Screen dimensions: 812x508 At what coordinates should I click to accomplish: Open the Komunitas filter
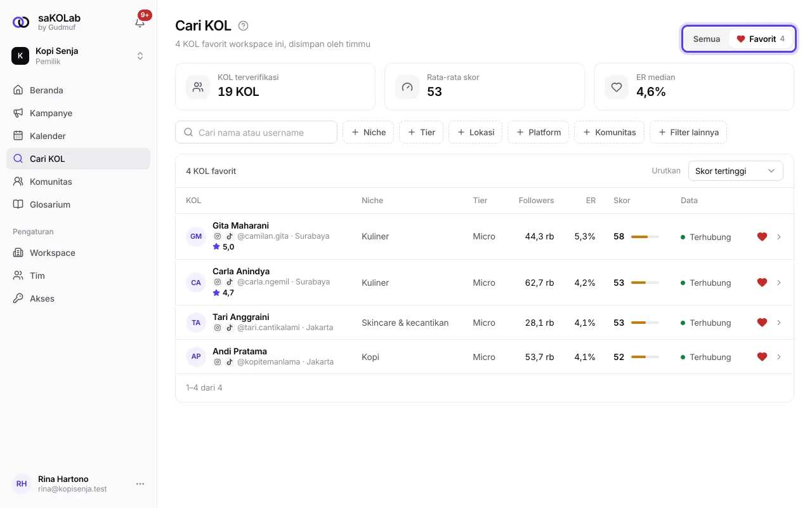tap(609, 132)
